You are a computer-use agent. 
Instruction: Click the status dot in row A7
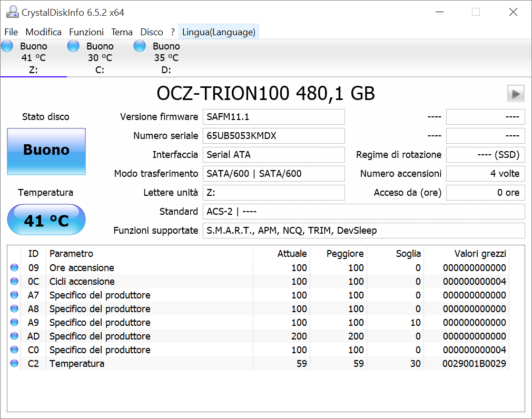(x=14, y=295)
